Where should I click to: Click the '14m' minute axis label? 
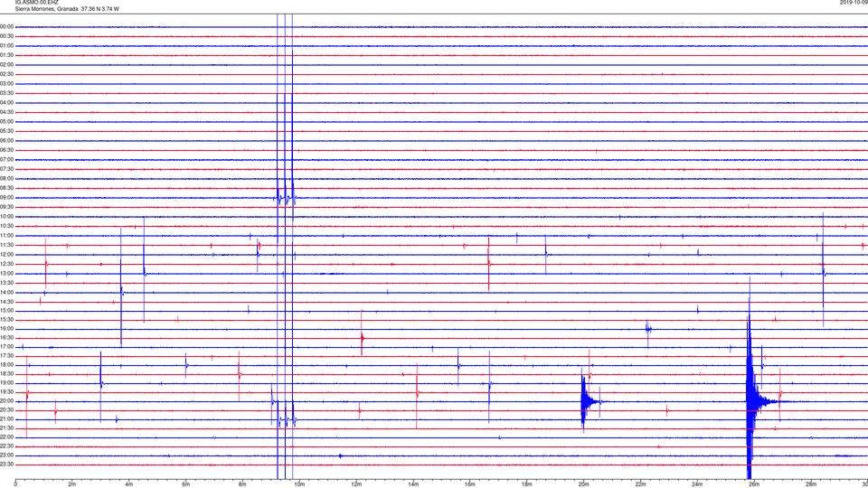(x=413, y=484)
